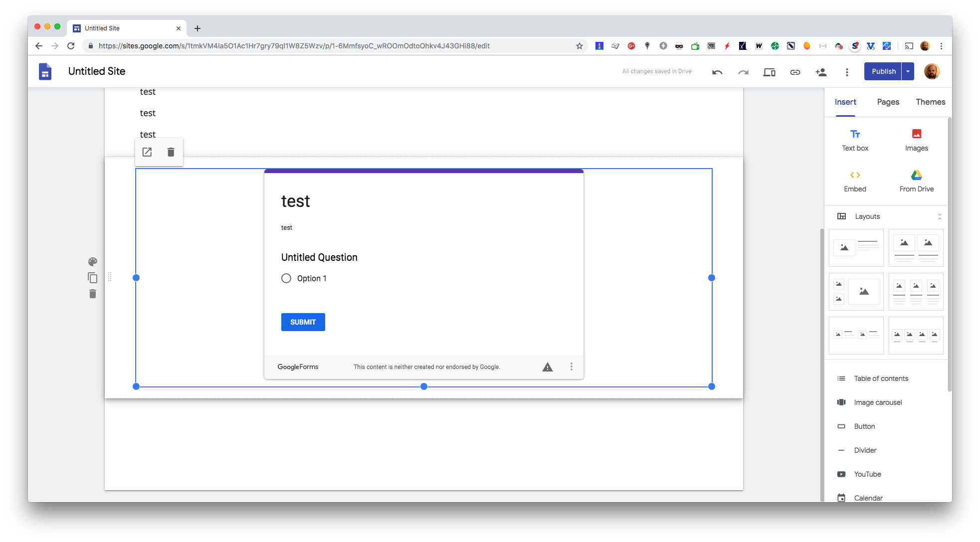Open the section background palette
This screenshot has height=542, width=980.
(92, 261)
